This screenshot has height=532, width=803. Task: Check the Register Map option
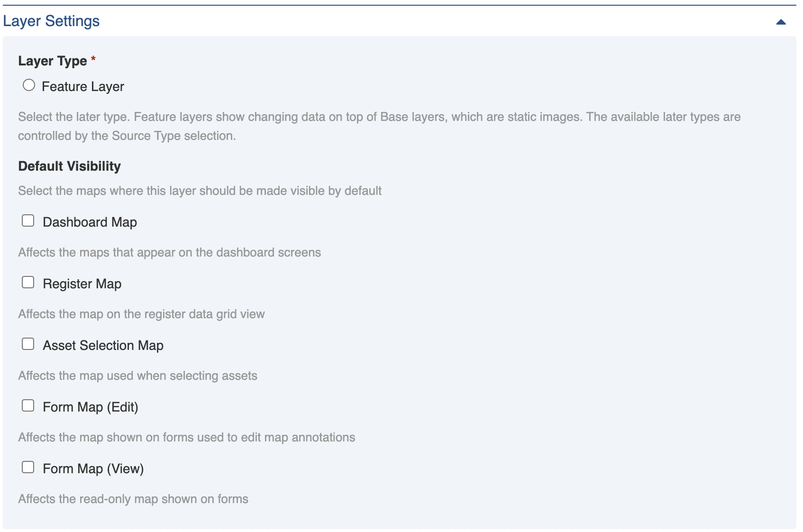(x=28, y=282)
